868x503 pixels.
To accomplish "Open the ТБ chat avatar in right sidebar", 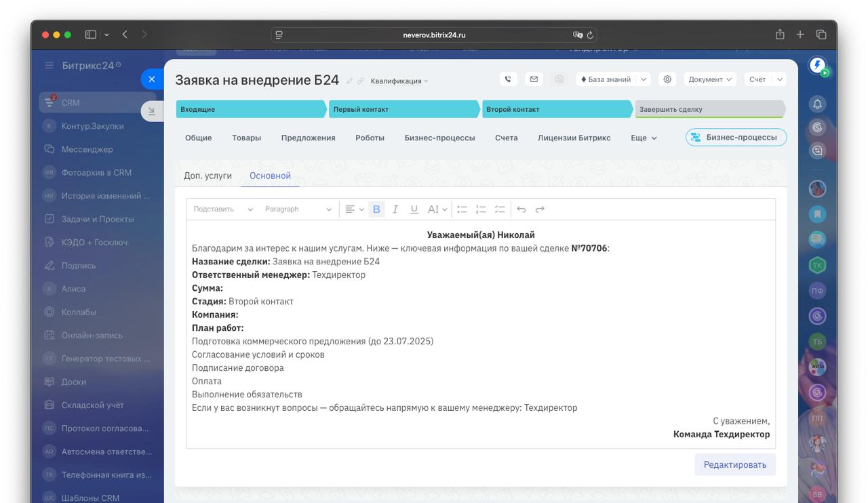I will [817, 342].
